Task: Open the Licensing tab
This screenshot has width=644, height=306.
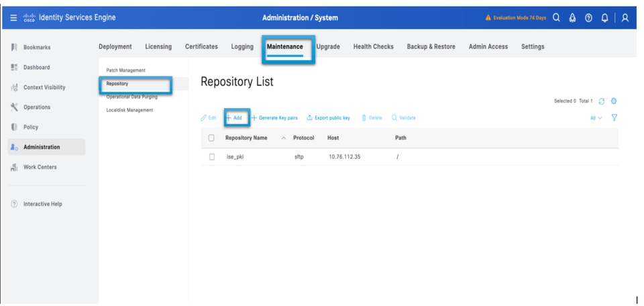Action: 158,47
